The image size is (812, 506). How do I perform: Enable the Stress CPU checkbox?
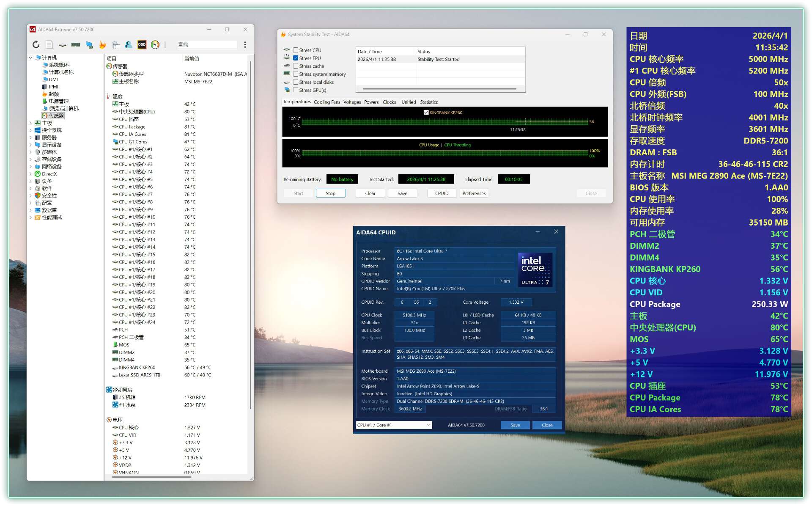click(x=296, y=50)
